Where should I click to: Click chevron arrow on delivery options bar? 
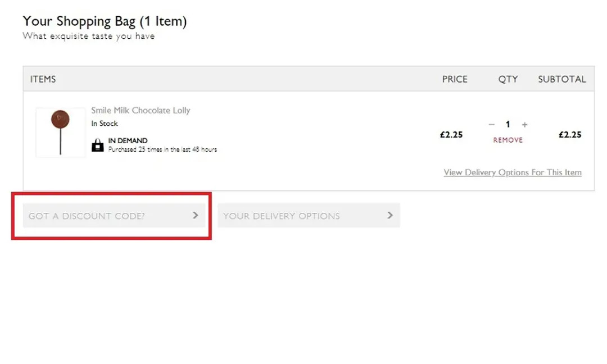390,215
